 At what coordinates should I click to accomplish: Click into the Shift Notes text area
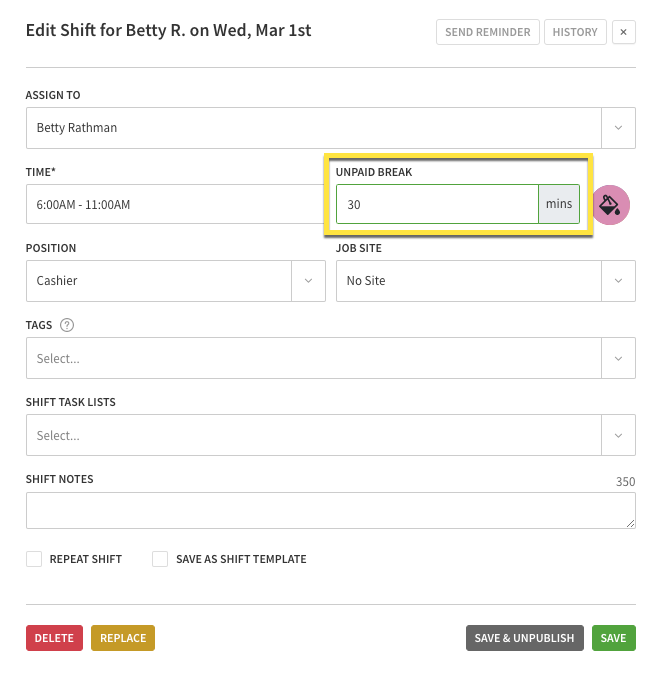coord(330,510)
